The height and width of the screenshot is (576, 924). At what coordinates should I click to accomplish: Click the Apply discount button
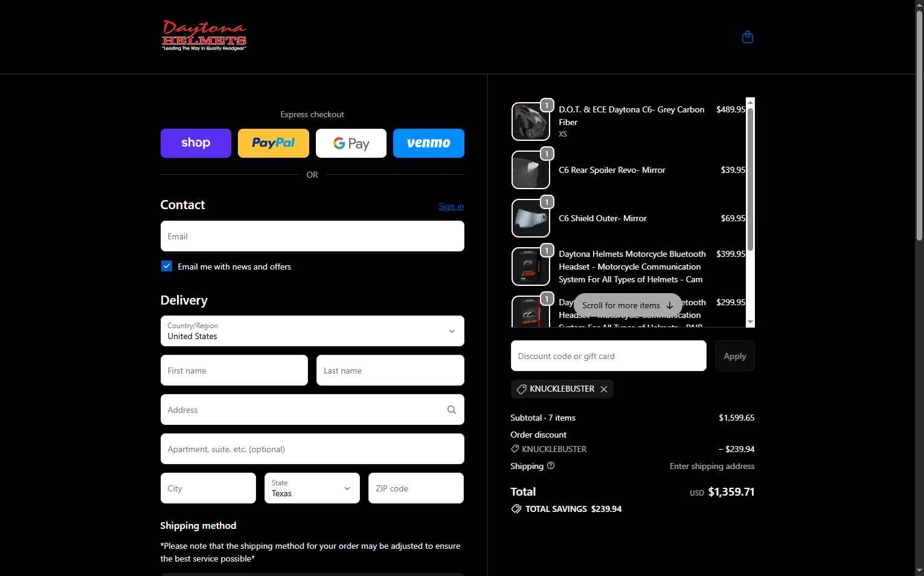tap(735, 356)
